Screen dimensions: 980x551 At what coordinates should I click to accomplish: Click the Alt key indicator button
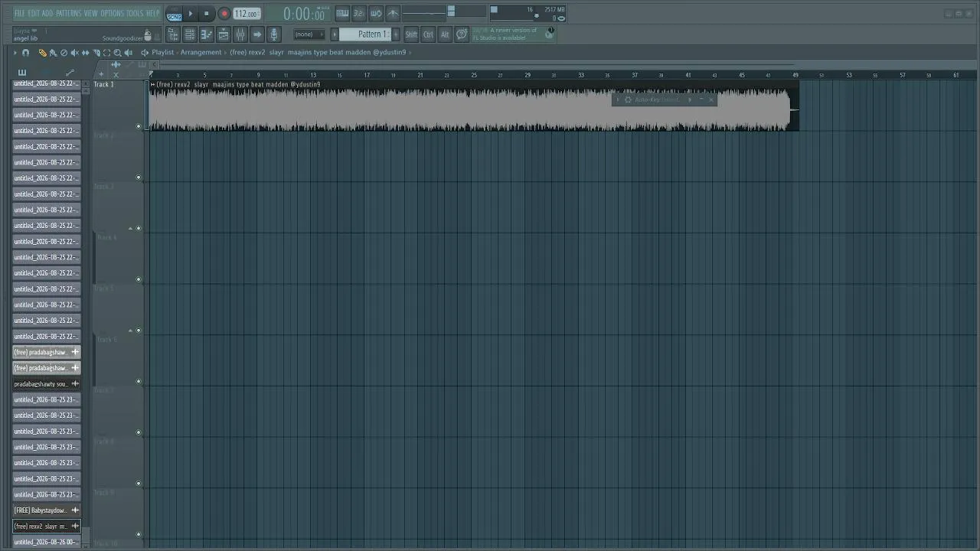point(445,34)
